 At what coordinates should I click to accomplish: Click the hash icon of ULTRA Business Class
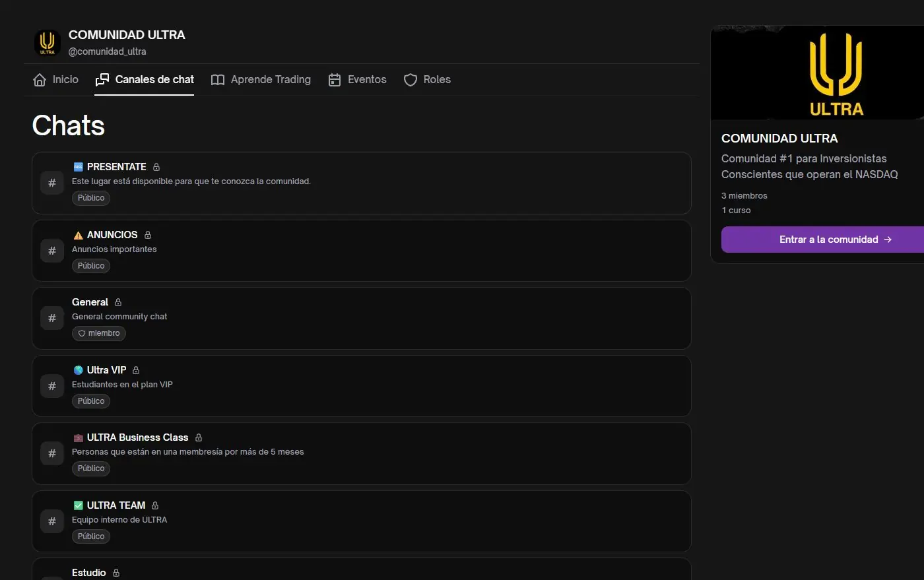tap(52, 453)
